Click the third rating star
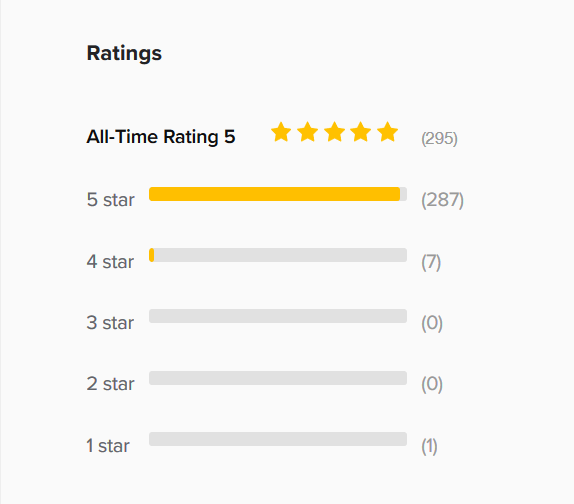The image size is (574, 504). click(335, 132)
